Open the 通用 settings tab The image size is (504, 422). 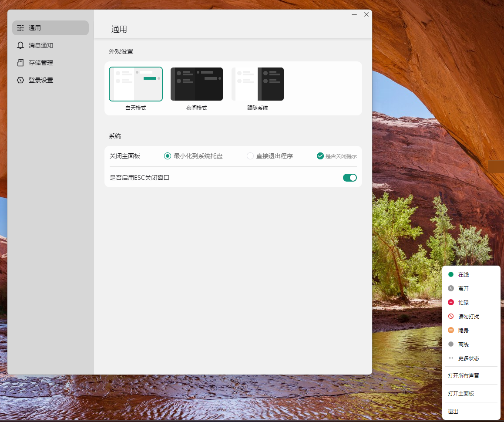[50, 28]
